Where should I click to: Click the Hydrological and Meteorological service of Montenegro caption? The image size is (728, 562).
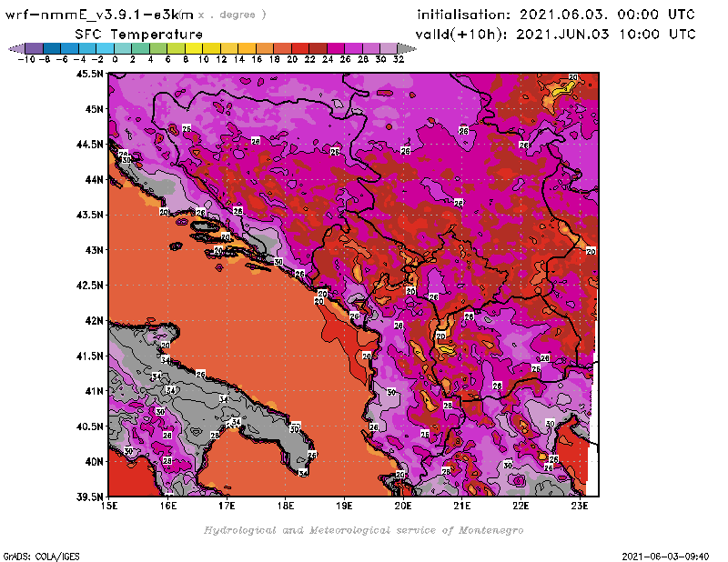(x=363, y=530)
